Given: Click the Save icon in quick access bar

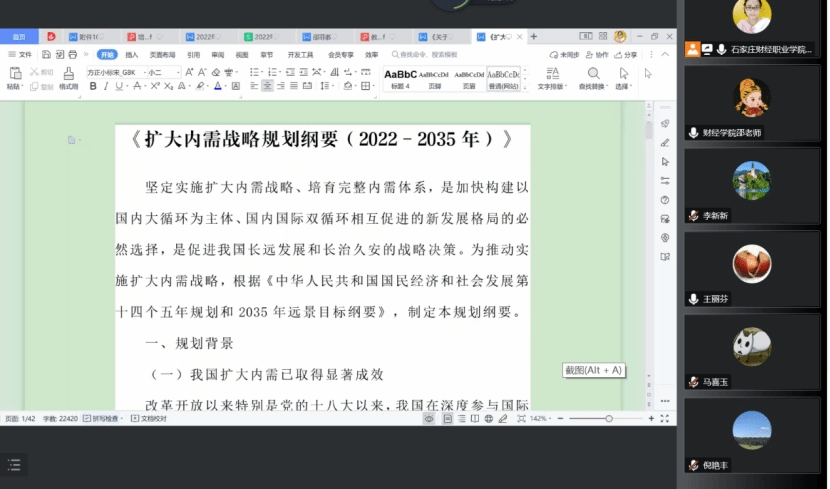Looking at the screenshot, I should (47, 54).
